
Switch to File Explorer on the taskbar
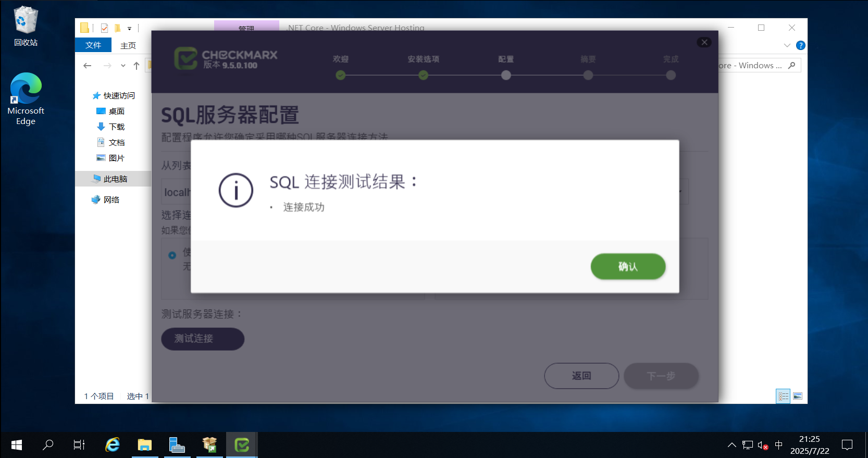[x=144, y=445]
